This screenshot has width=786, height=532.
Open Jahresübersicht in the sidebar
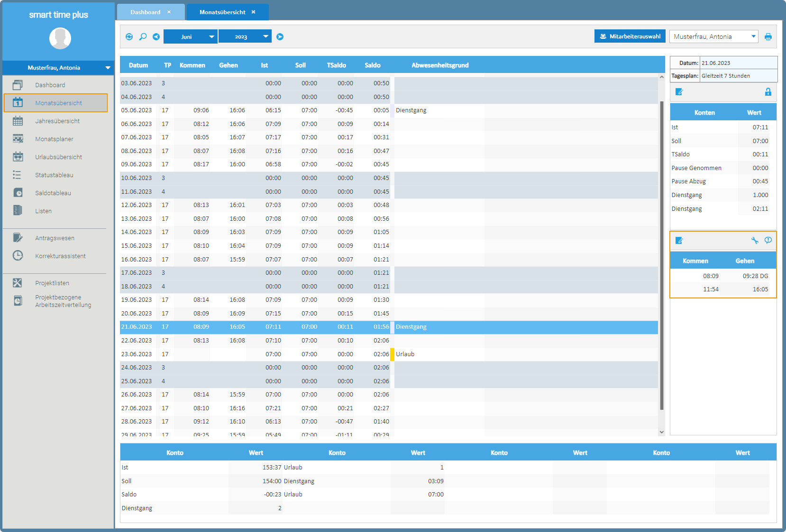[x=57, y=121]
